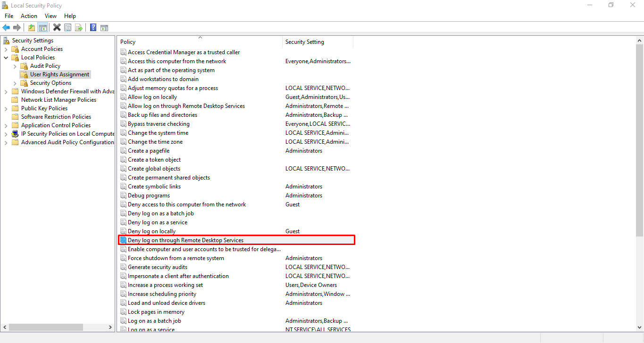Viewport: 644px width, 343px height.
Task: Select the Deny log on locally policy
Action: (x=152, y=231)
